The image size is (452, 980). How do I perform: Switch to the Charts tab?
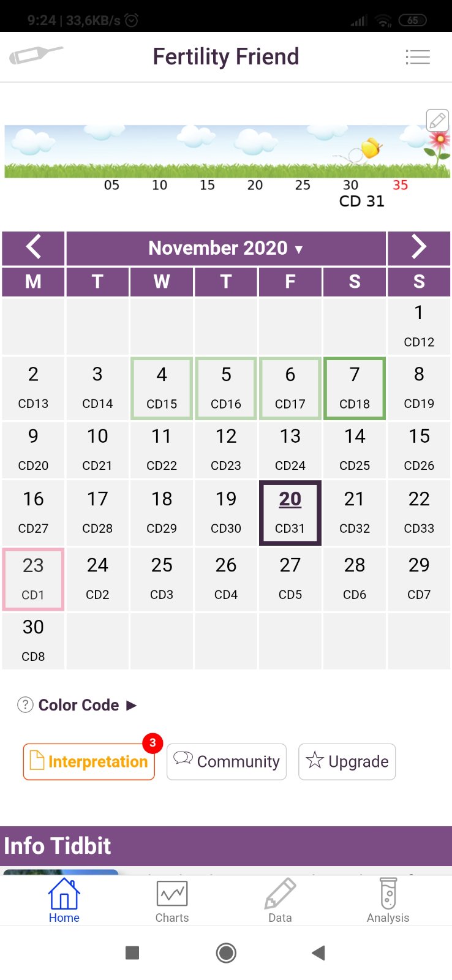[172, 902]
